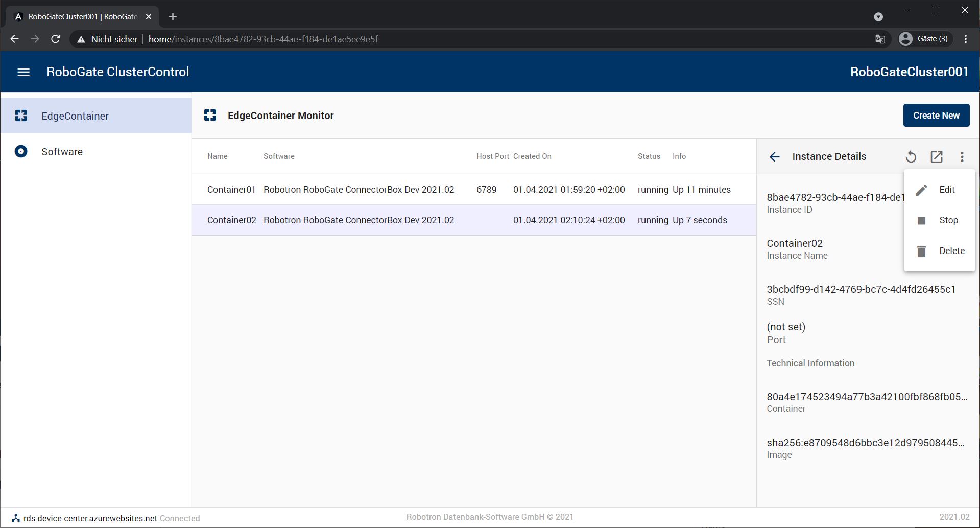Click 'Up 11 minutes' info cell
The height and width of the screenshot is (528, 980).
pyautogui.click(x=702, y=190)
